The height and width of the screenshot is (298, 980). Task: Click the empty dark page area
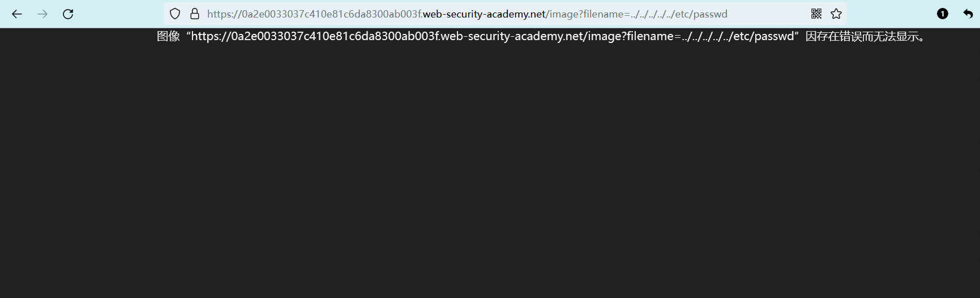pos(490,170)
